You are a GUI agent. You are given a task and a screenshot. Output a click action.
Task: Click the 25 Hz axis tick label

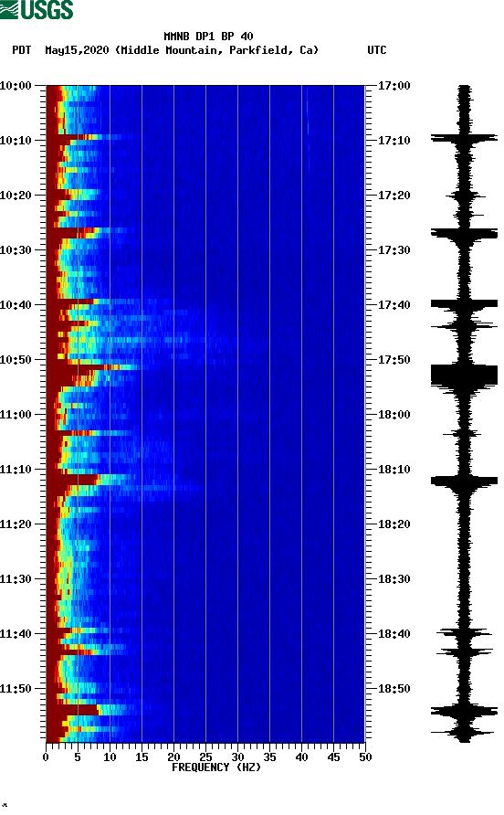pos(205,757)
